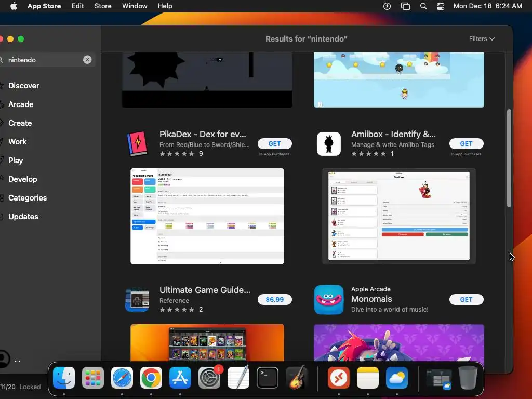Open Terminal from the Dock

268,378
